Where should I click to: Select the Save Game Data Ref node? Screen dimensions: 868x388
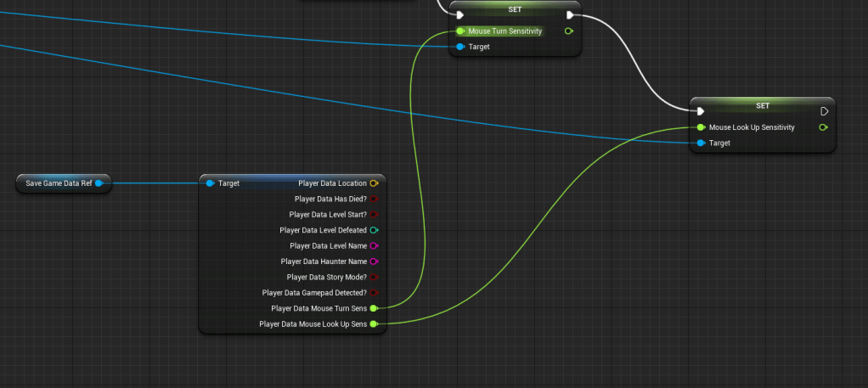click(x=58, y=183)
